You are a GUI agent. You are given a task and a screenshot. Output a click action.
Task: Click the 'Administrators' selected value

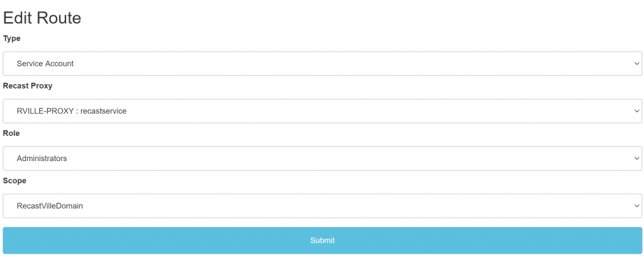42,159
